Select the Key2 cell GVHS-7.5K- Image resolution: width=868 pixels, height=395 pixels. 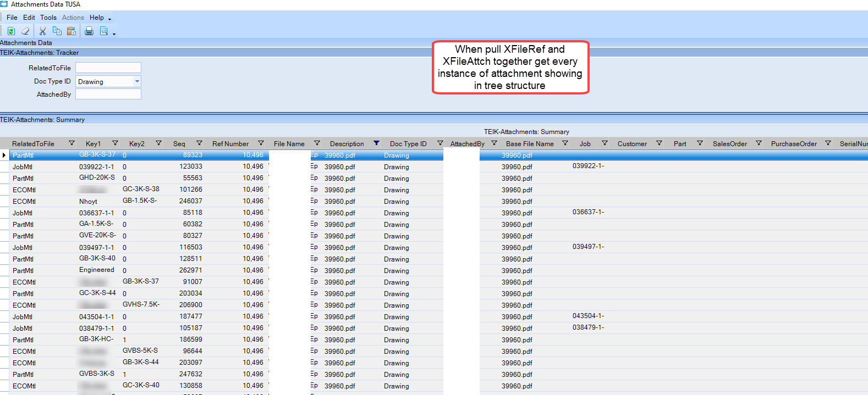141,304
